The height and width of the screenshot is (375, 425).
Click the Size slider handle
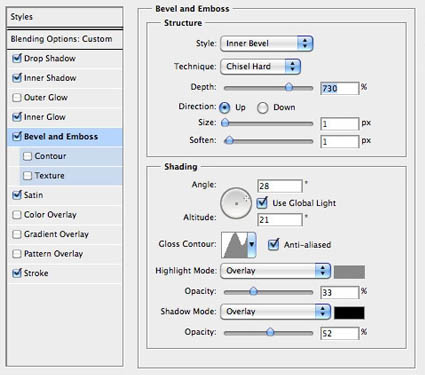pyautogui.click(x=225, y=123)
